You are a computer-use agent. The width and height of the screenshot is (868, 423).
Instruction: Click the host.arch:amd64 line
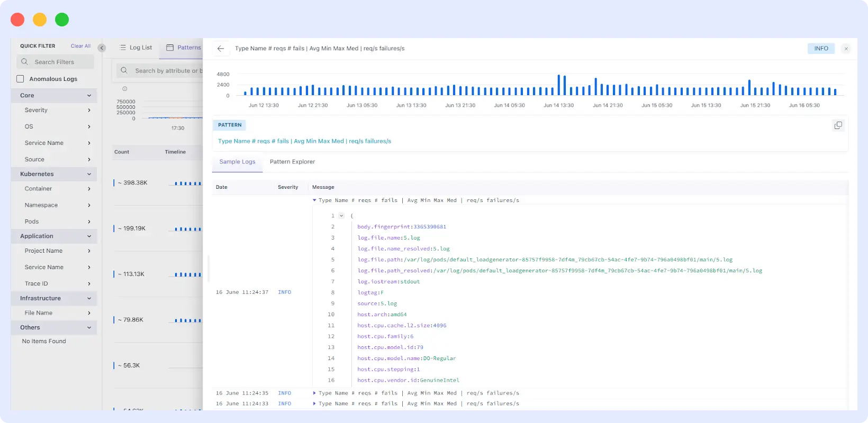click(382, 315)
